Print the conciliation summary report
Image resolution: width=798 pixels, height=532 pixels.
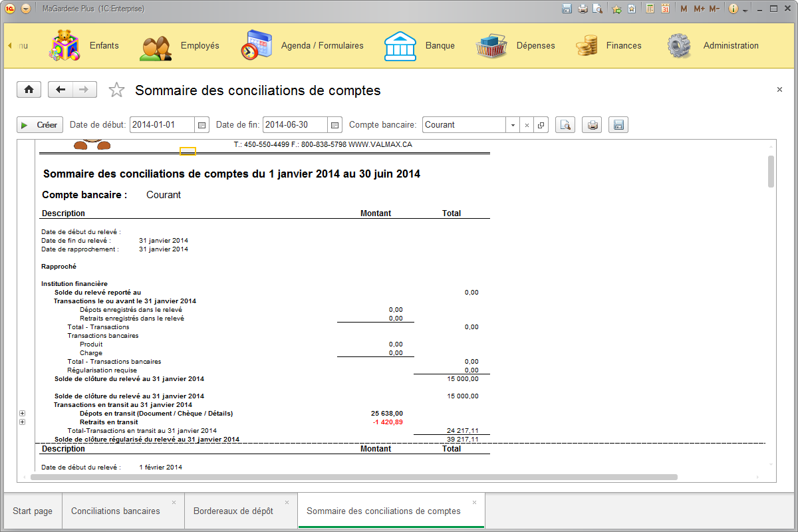(591, 124)
